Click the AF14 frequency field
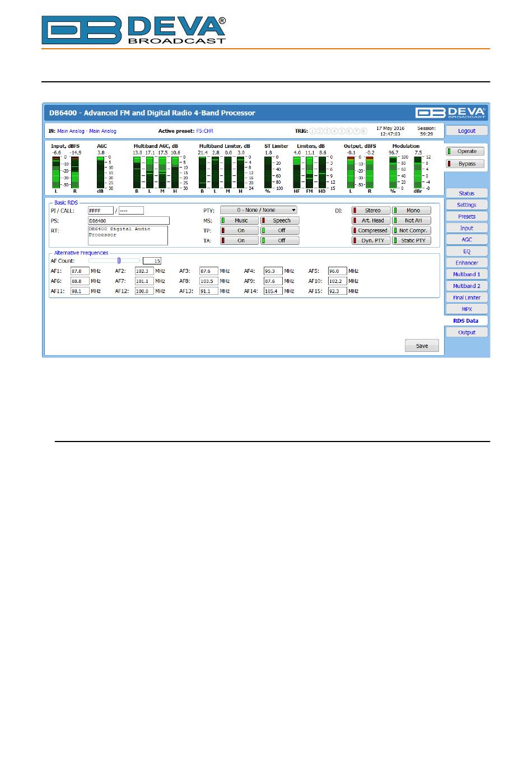Screen dimensions: 532x762 273,291
